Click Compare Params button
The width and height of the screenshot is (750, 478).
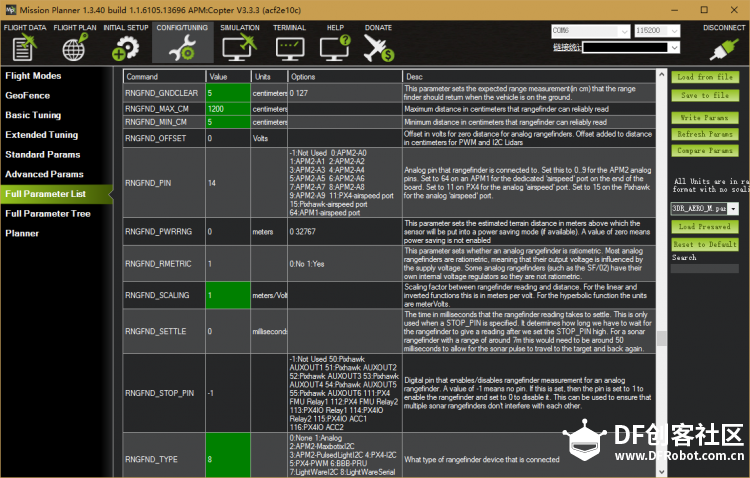[x=705, y=151]
